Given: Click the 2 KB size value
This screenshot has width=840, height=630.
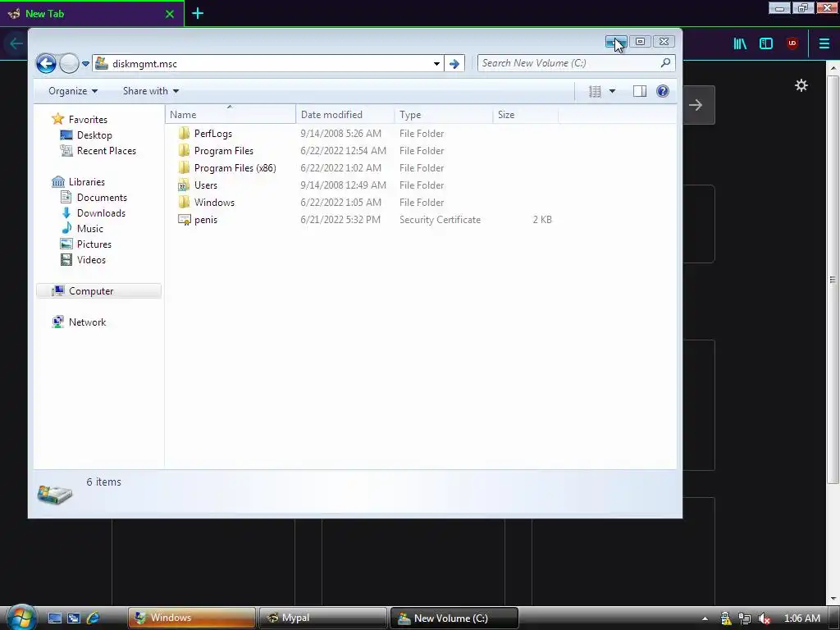Looking at the screenshot, I should tap(542, 220).
